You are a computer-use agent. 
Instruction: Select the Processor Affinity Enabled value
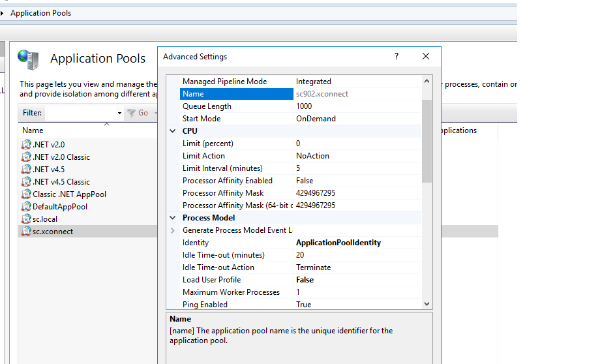pos(305,181)
